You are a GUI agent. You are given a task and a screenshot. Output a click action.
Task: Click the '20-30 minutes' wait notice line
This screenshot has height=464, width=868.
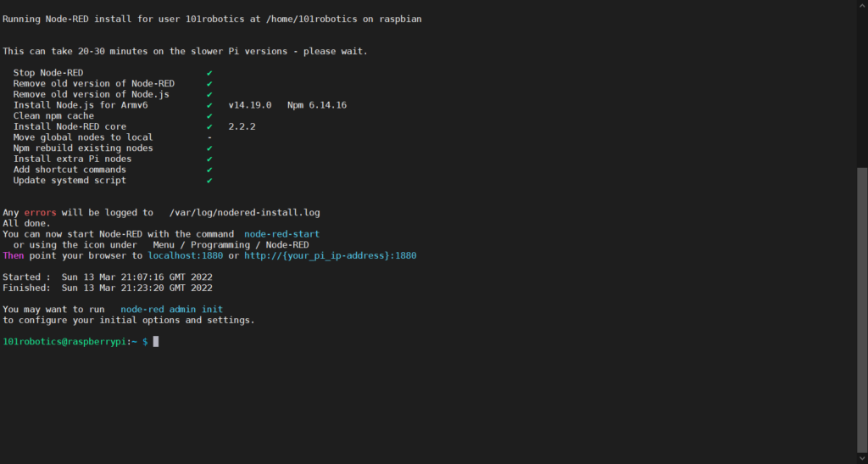point(186,52)
